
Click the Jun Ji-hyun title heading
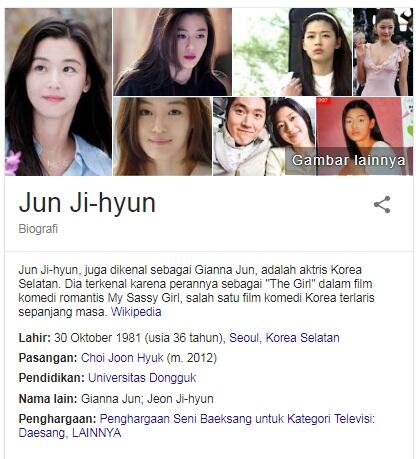87,203
